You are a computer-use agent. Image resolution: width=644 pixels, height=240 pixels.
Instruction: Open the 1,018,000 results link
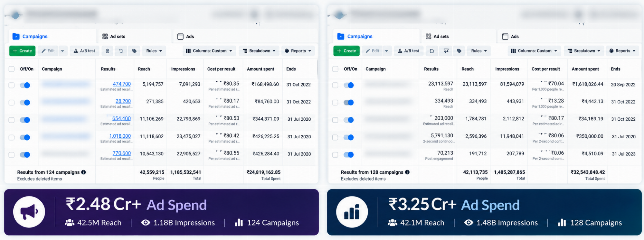pyautogui.click(x=120, y=136)
